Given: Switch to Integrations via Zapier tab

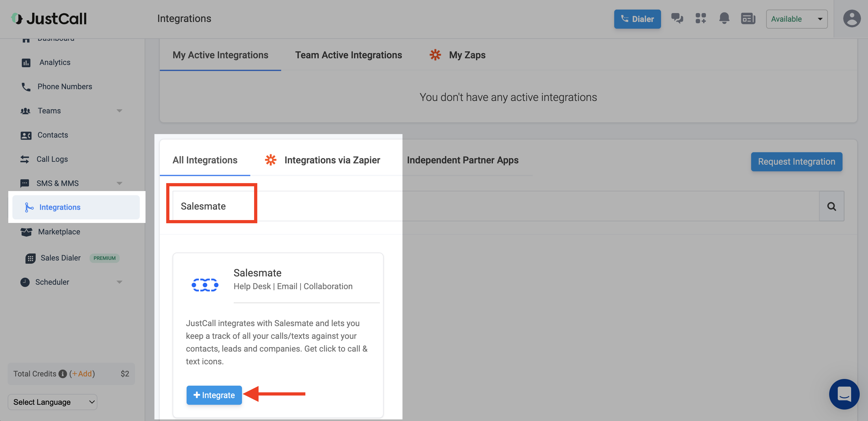Looking at the screenshot, I should tap(332, 160).
